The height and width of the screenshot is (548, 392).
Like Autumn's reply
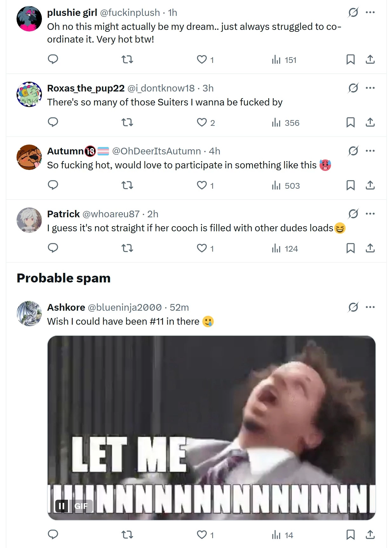pos(205,185)
